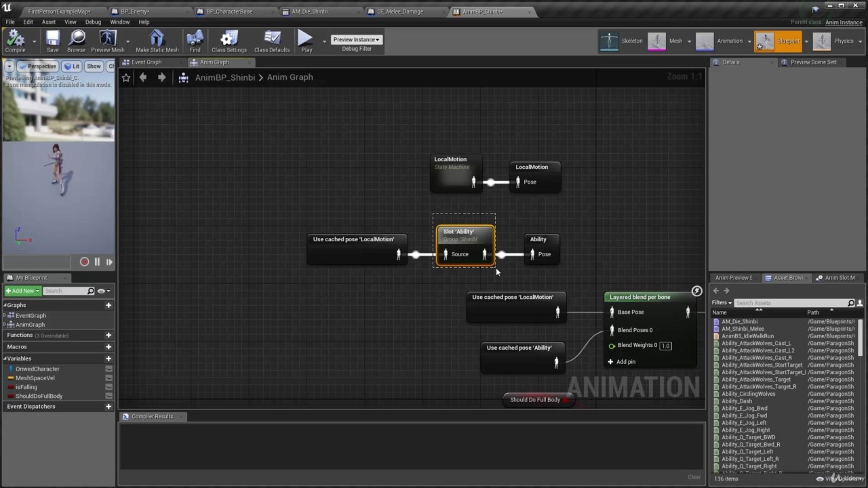868x488 pixels.
Task: Switch to the Event Graph tab
Action: tap(146, 62)
